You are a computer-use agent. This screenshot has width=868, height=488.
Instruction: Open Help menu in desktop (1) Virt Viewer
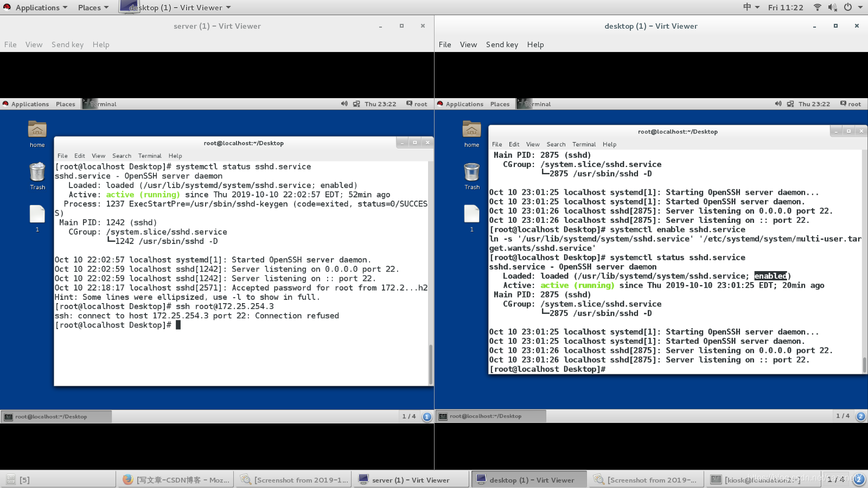coord(535,44)
